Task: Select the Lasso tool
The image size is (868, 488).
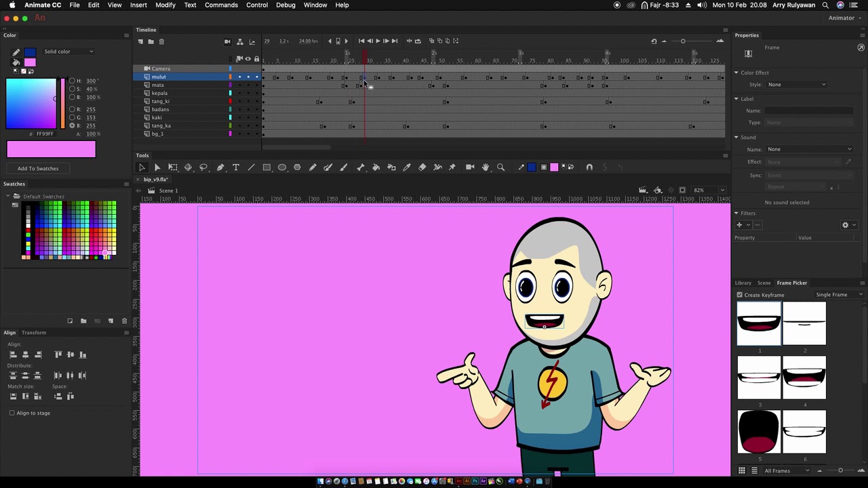Action: pos(203,167)
